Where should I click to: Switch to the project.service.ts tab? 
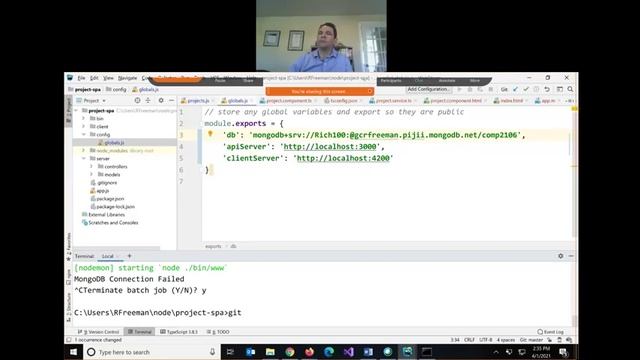[x=393, y=100]
